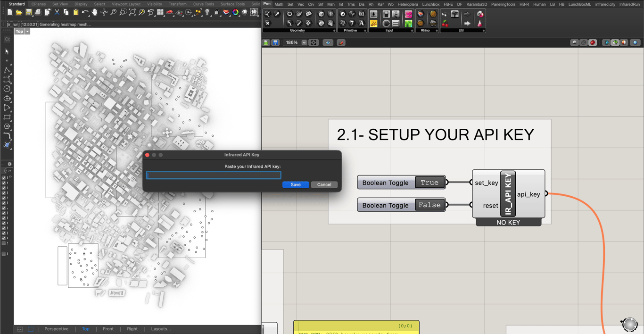Pick the pink colour swatch input component
This screenshot has width=644, height=334.
pos(408,14)
